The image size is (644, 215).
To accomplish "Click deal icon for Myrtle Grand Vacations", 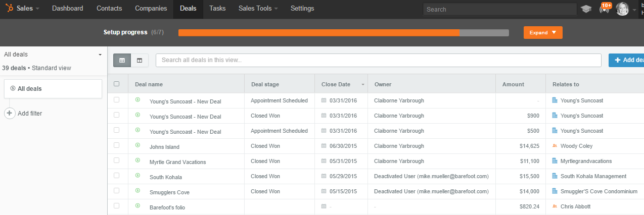I will click(x=137, y=160).
